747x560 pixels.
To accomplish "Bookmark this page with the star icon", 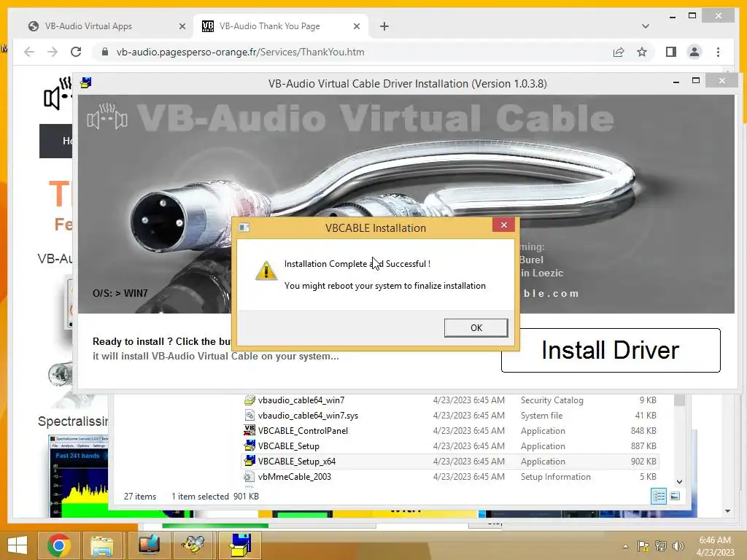I will point(642,52).
